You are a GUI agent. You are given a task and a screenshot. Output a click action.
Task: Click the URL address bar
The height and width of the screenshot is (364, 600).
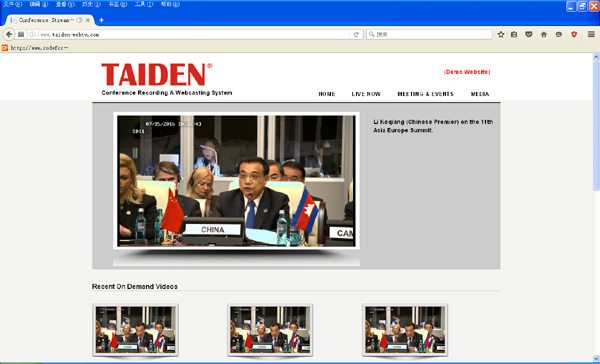click(x=194, y=34)
